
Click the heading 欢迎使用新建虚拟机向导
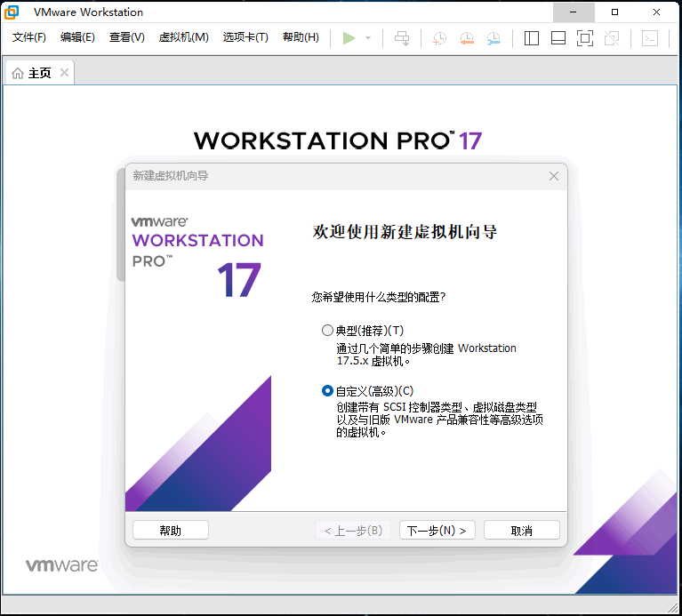point(405,232)
